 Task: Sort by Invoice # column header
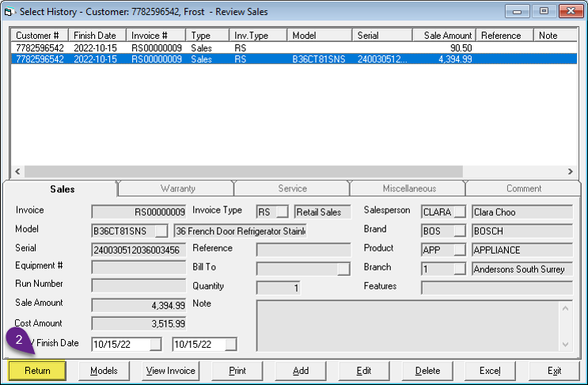click(156, 36)
